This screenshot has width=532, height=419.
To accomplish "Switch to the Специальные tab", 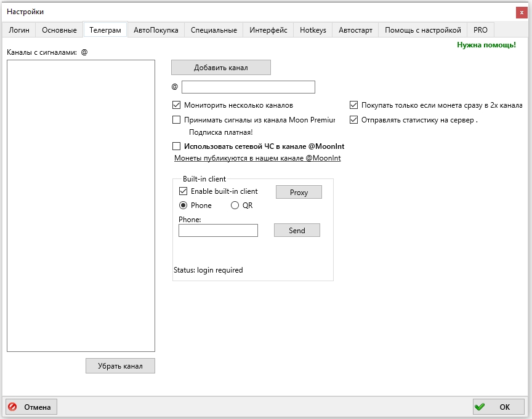I will (x=214, y=30).
